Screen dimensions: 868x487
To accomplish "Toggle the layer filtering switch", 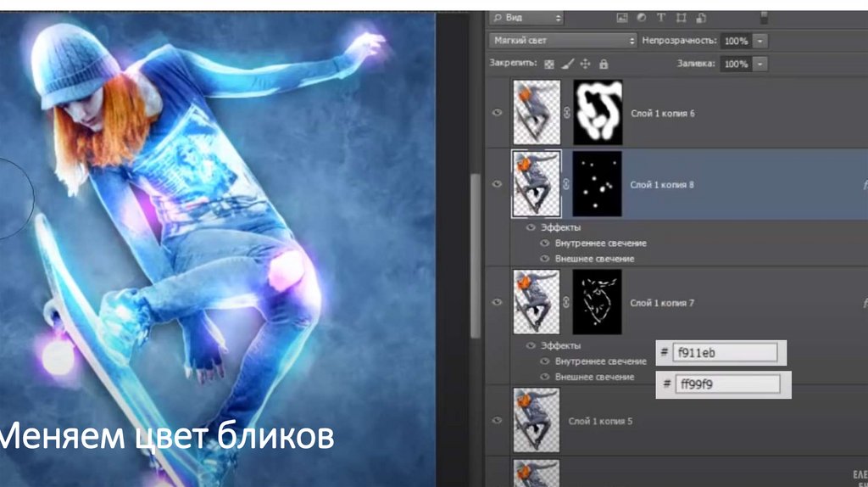I will (x=764, y=17).
